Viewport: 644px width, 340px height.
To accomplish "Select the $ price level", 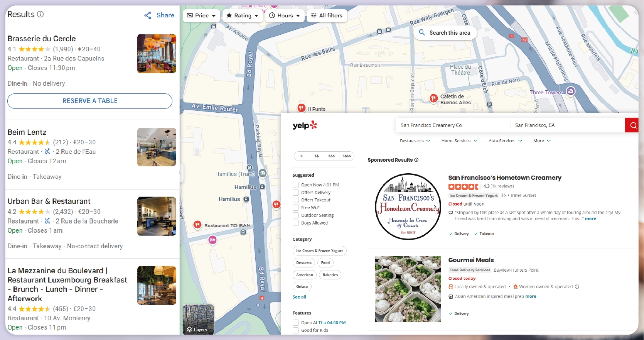I will click(302, 156).
